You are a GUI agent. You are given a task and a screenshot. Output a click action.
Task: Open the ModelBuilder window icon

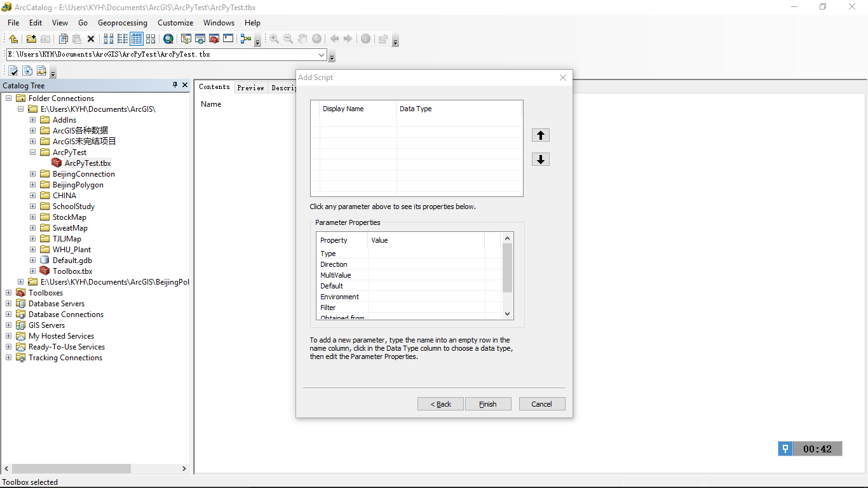click(246, 39)
